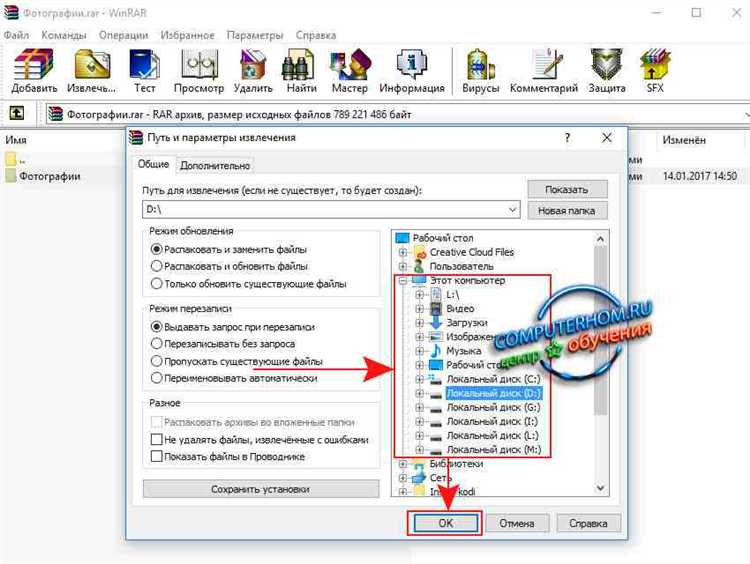The width and height of the screenshot is (750, 564).
Task: Click folder tree scrollbar up arrow
Action: [600, 238]
